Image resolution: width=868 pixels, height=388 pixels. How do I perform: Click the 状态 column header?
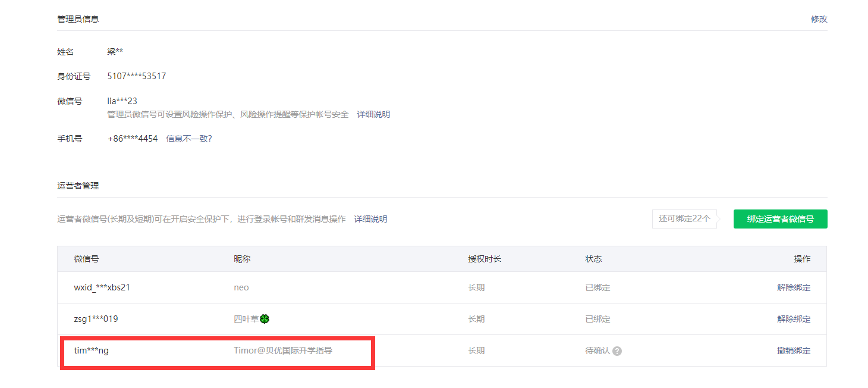(593, 259)
